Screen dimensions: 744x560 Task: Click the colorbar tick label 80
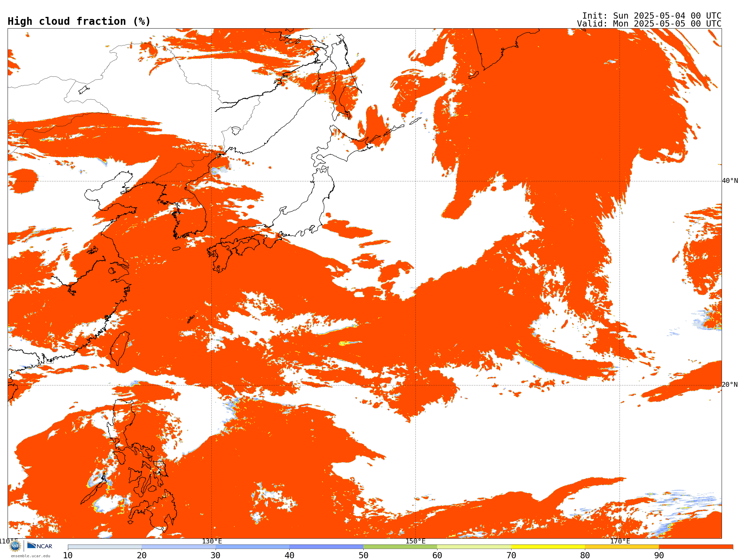585,556
